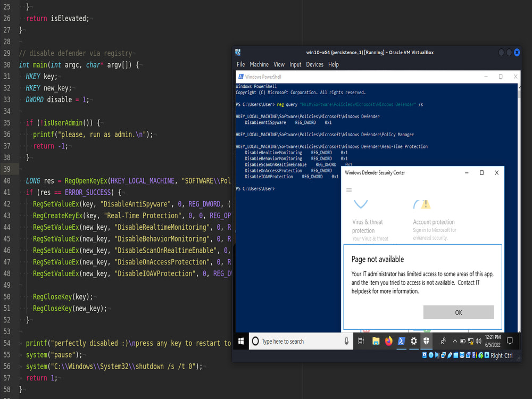
Task: Minimize the Windows PowerShell window
Action: click(x=486, y=77)
